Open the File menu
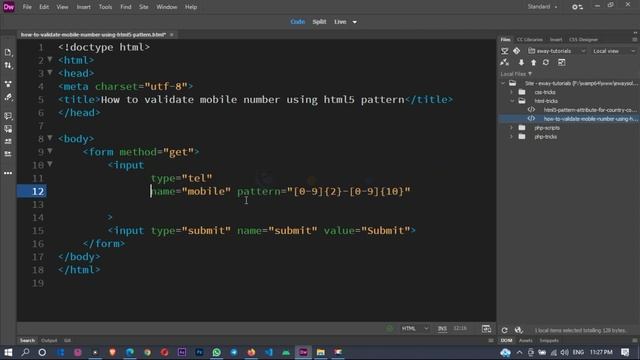The image size is (640, 360). [27, 7]
